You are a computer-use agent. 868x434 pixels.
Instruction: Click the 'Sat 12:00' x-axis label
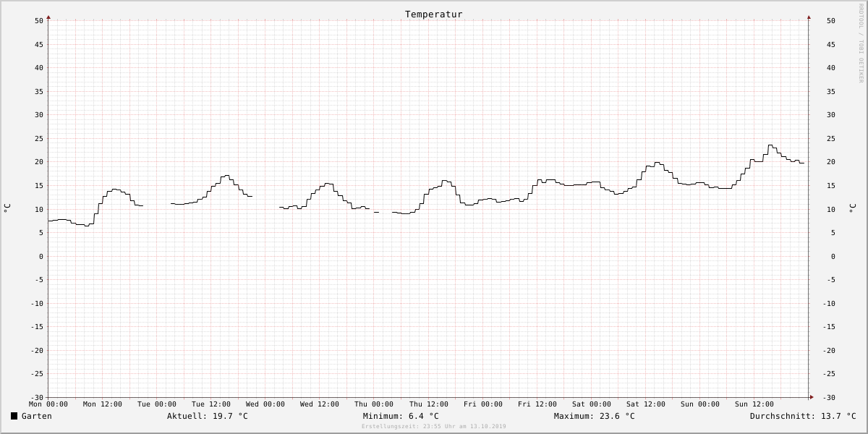tap(646, 404)
